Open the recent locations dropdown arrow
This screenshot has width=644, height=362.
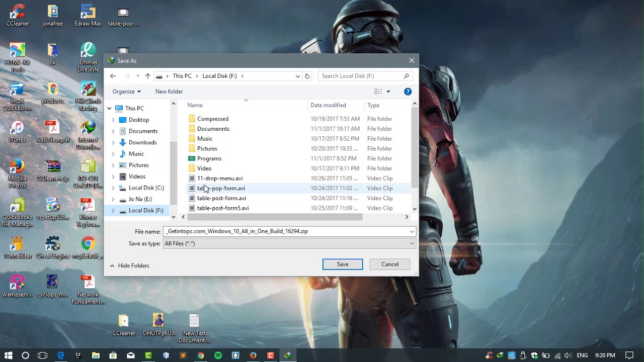[x=137, y=76]
